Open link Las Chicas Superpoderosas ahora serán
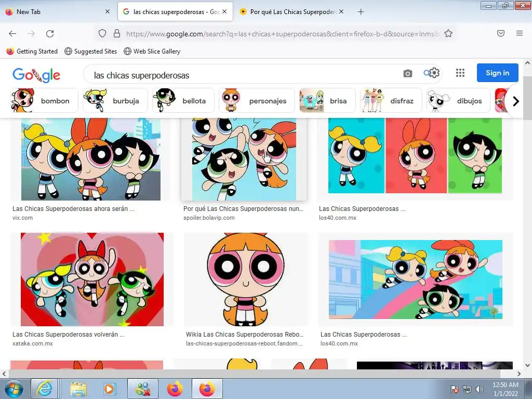 tap(73, 209)
